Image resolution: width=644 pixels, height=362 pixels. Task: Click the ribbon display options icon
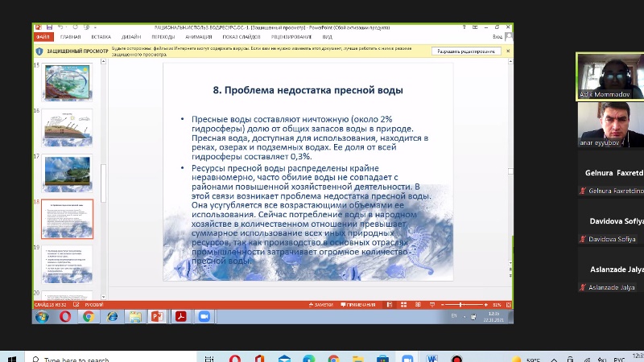coord(475,27)
